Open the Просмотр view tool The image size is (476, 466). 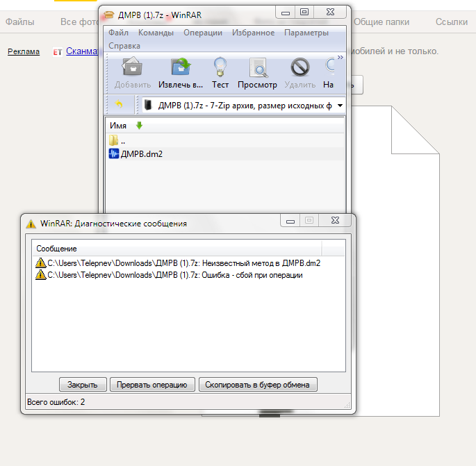pos(257,73)
